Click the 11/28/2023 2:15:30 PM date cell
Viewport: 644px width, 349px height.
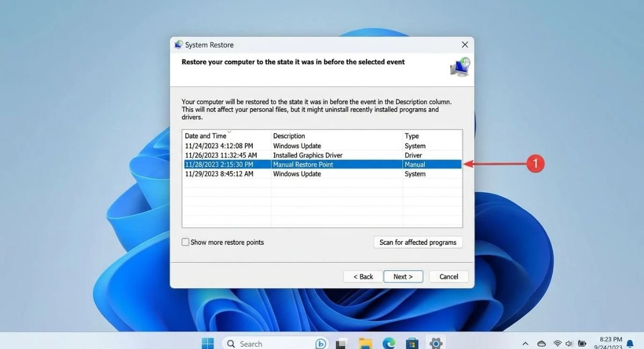coord(219,164)
